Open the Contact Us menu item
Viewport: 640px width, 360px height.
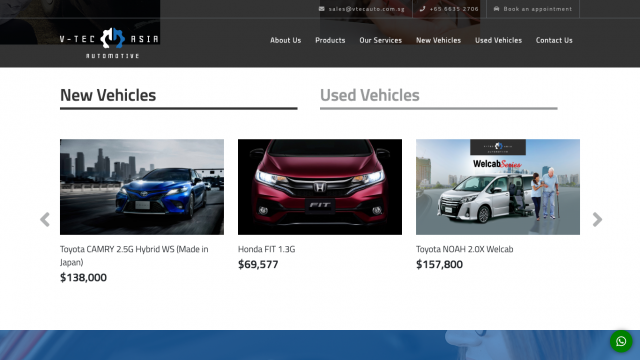pyautogui.click(x=554, y=40)
